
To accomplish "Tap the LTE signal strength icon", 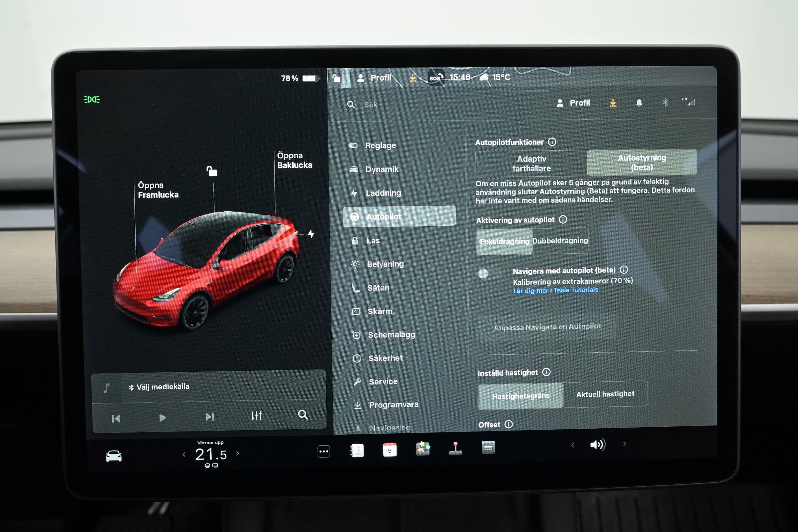I will point(689,101).
